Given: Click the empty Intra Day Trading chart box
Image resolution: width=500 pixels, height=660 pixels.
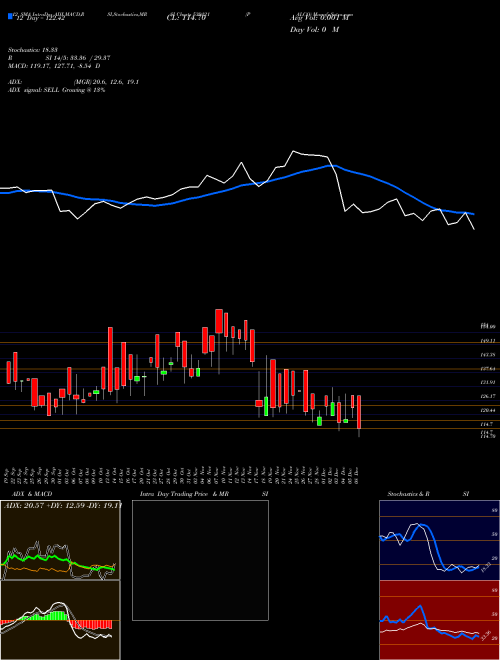Looking at the screenshot, I should (x=200, y=560).
